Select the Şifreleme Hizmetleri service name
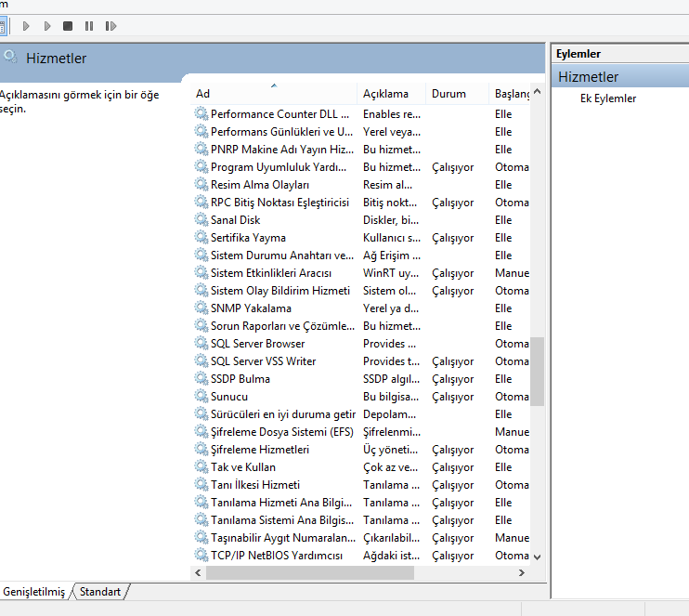The height and width of the screenshot is (616, 689). pyautogui.click(x=259, y=450)
